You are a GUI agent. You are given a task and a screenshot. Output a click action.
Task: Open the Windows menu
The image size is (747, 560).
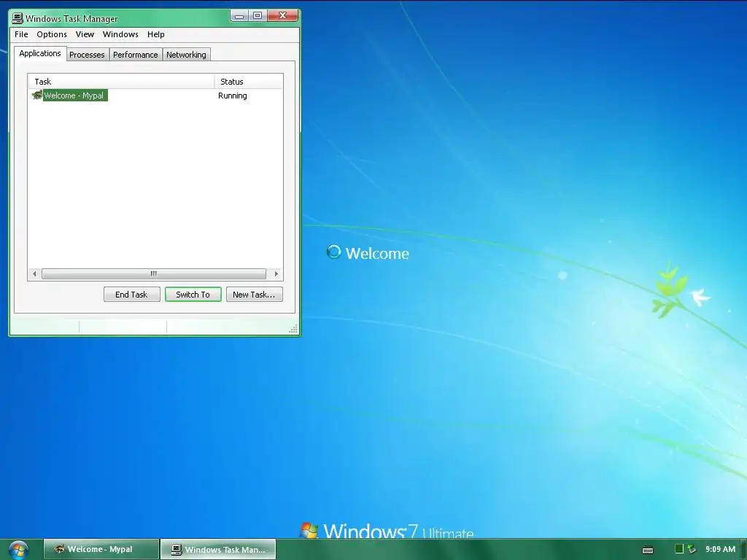tap(120, 34)
